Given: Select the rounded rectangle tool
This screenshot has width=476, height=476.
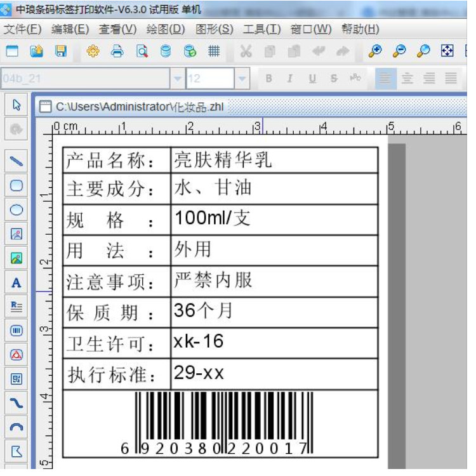Looking at the screenshot, I should click(x=17, y=185).
